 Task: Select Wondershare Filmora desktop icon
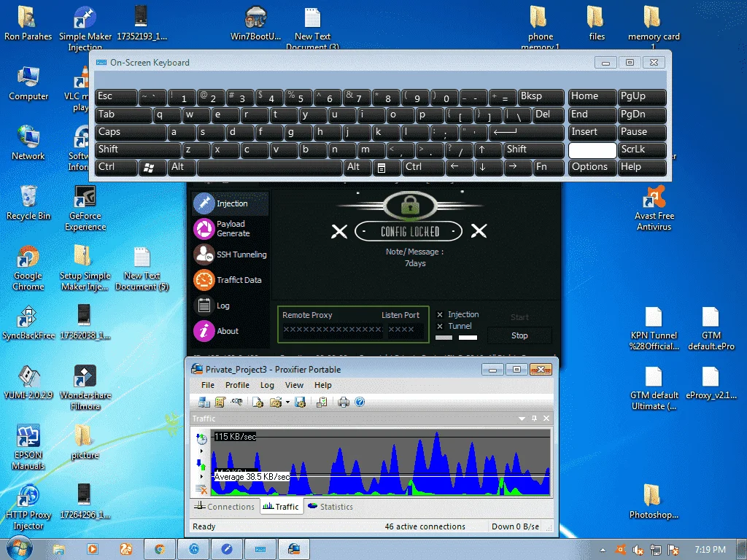tap(85, 388)
